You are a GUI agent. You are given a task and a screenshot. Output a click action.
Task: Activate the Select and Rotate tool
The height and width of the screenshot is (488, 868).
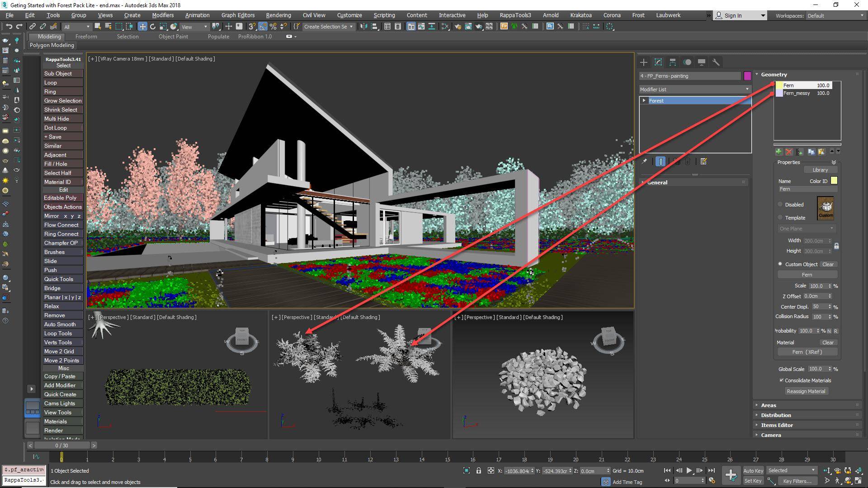click(x=152, y=26)
